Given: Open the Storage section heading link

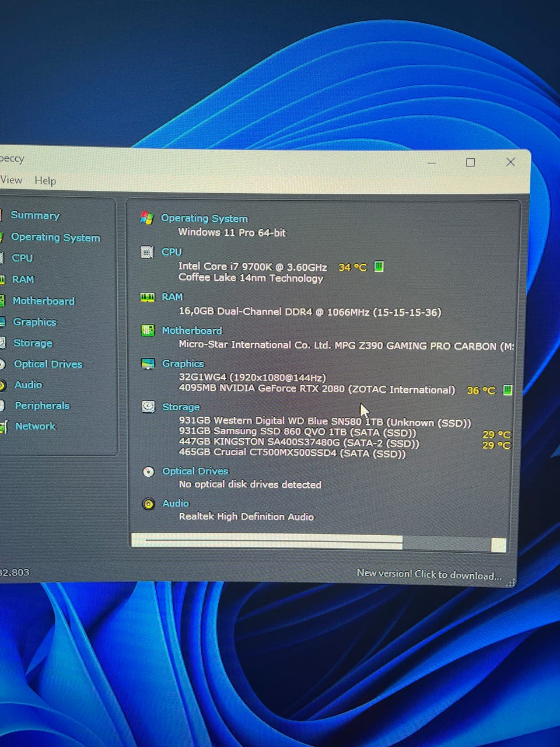Looking at the screenshot, I should [181, 407].
